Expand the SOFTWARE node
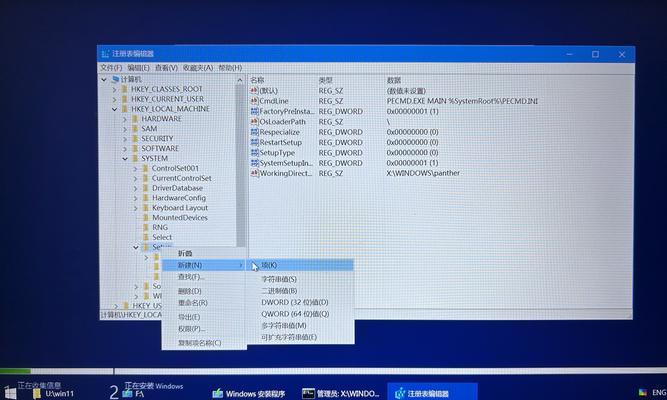The height and width of the screenshot is (400, 667). tap(125, 149)
